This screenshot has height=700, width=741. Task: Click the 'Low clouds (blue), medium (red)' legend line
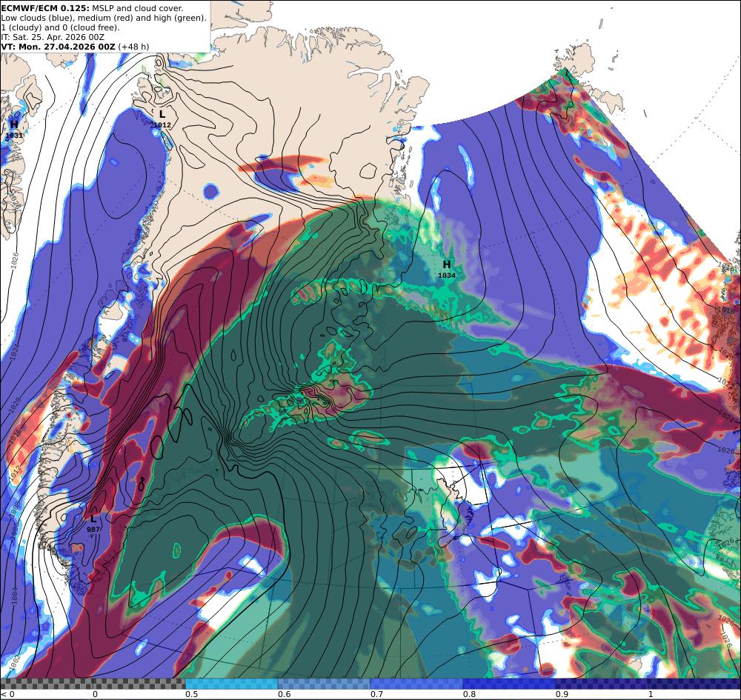click(104, 18)
